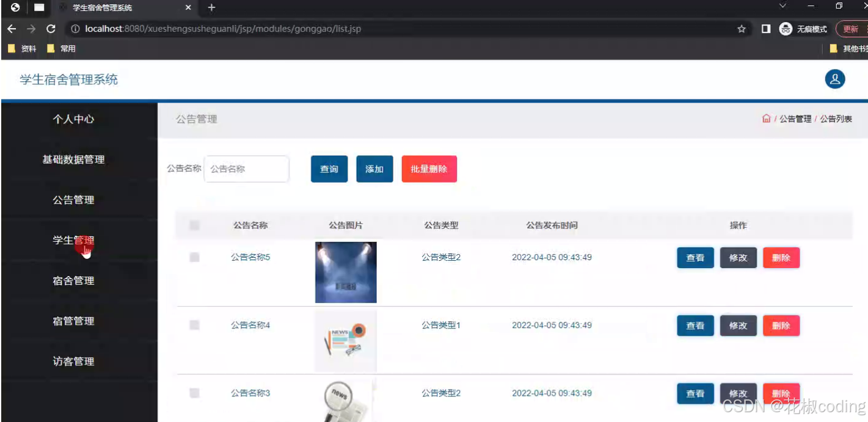The width and height of the screenshot is (868, 422).
Task: Open 访客管理 in the sidebar
Action: click(x=74, y=361)
